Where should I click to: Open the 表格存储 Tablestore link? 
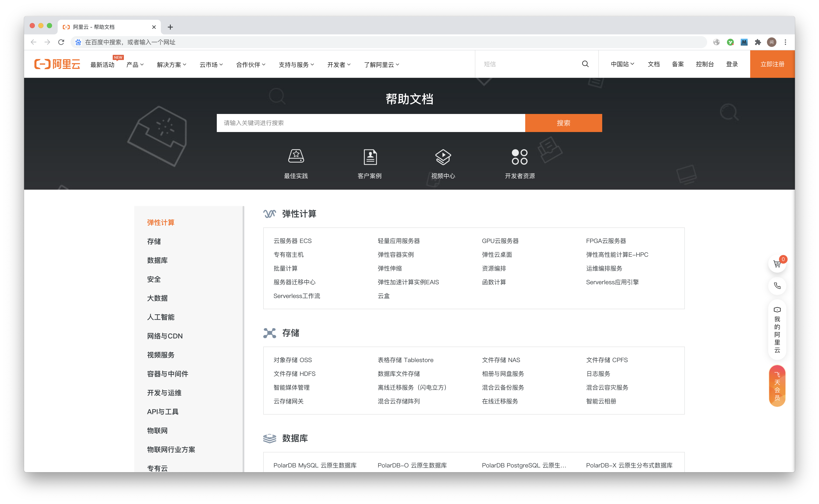(405, 360)
